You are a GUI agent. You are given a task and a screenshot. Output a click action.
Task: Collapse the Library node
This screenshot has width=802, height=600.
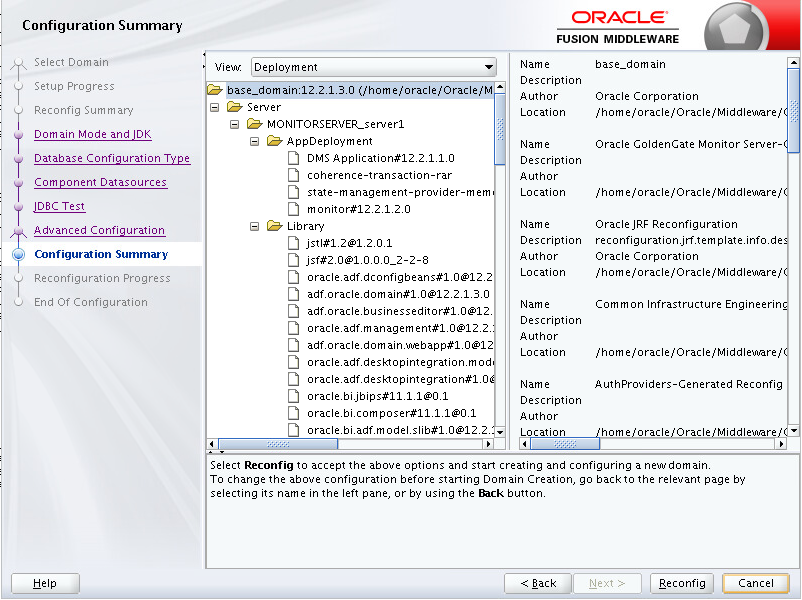tap(255, 226)
